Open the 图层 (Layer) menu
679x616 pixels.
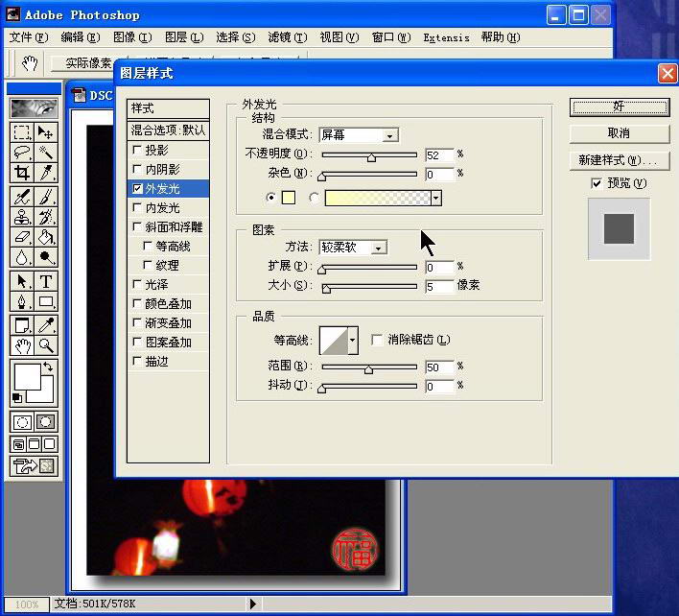pos(183,37)
